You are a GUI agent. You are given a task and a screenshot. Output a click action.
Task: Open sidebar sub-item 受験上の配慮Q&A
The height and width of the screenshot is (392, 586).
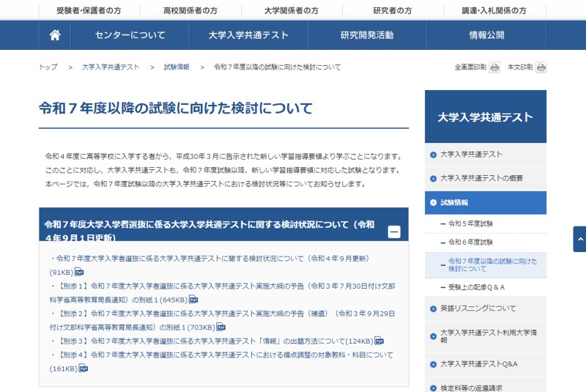pos(486,287)
